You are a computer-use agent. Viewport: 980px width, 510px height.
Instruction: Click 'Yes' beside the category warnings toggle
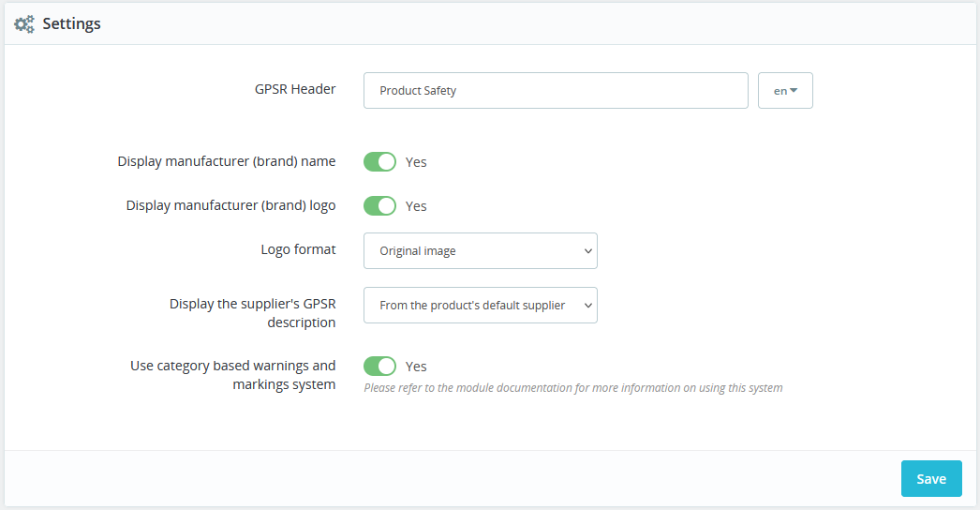coord(416,367)
